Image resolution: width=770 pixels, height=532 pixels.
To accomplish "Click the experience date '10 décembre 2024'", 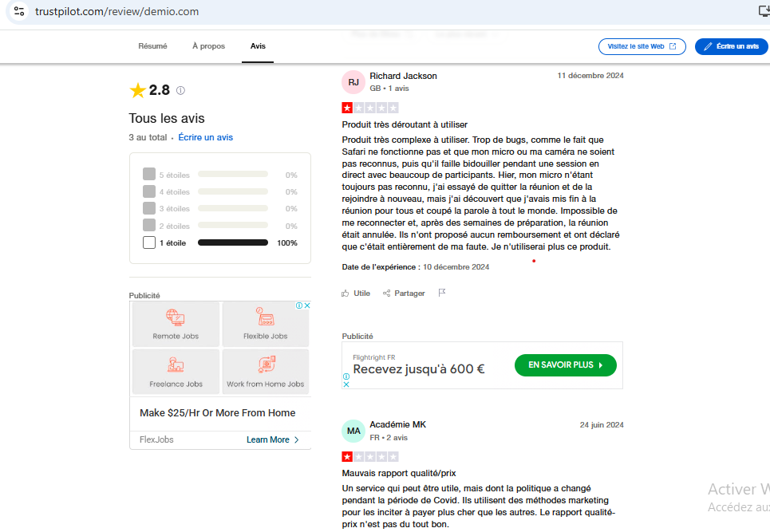I will [x=456, y=267].
